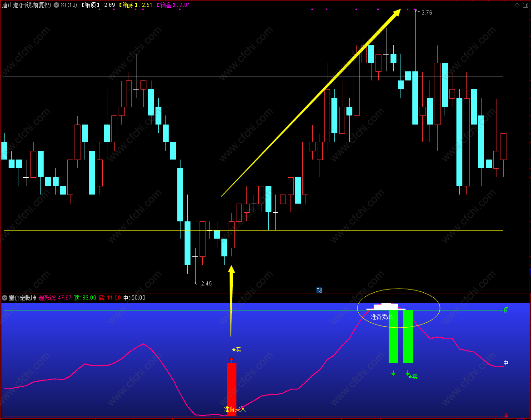Viewport: 531px width, 420px height.
Task: Click the 【箱高】 7.01 value
Action: 173,5
